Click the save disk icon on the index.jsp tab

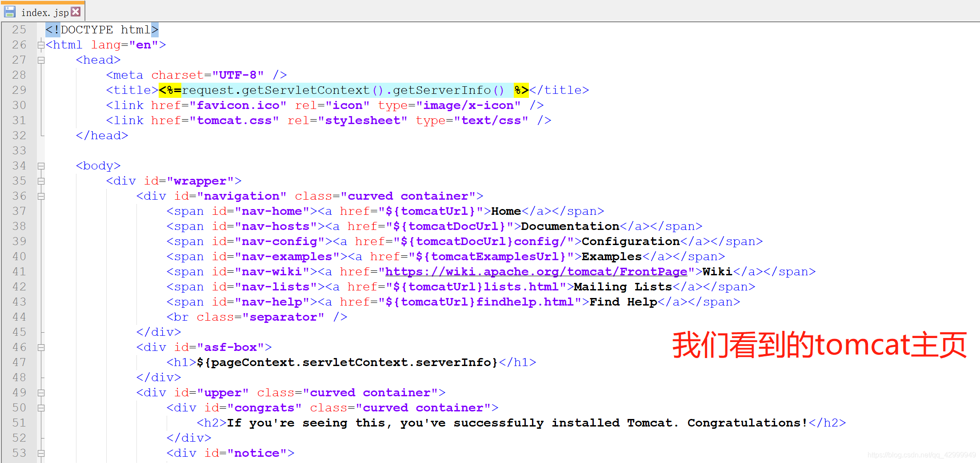pyautogui.click(x=10, y=12)
